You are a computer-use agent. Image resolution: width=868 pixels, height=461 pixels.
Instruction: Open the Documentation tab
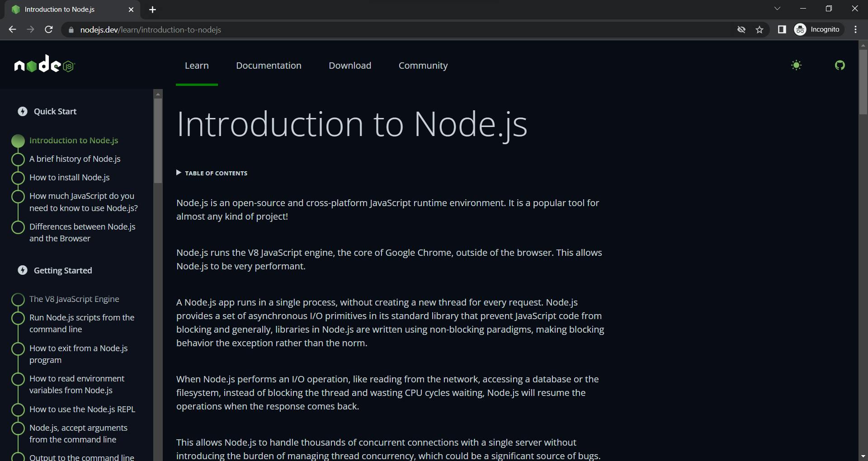269,66
